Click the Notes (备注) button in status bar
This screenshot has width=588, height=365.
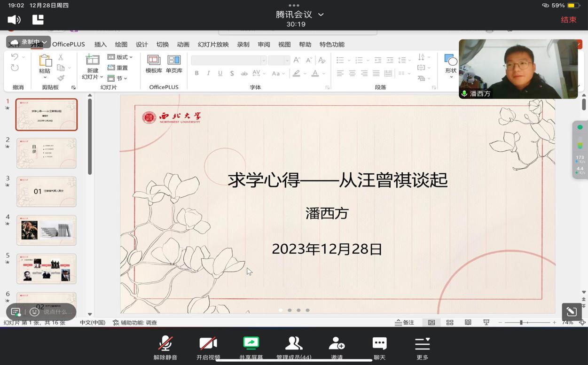coord(405,322)
